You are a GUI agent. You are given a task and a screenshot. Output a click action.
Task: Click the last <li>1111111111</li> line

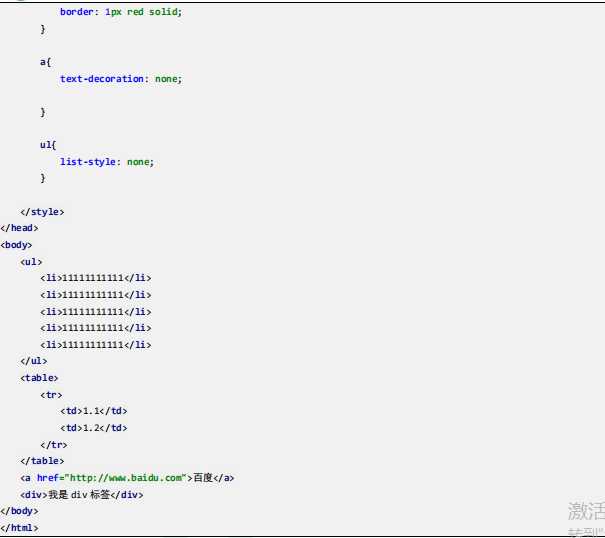96,345
